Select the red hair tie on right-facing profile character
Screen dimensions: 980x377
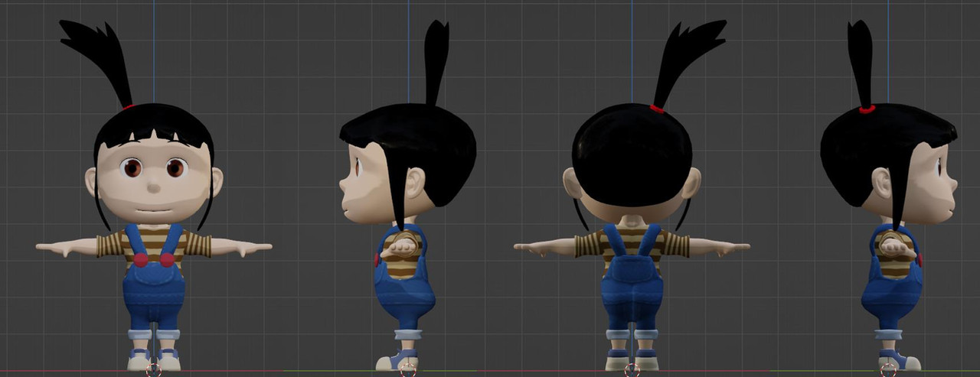coord(867,109)
